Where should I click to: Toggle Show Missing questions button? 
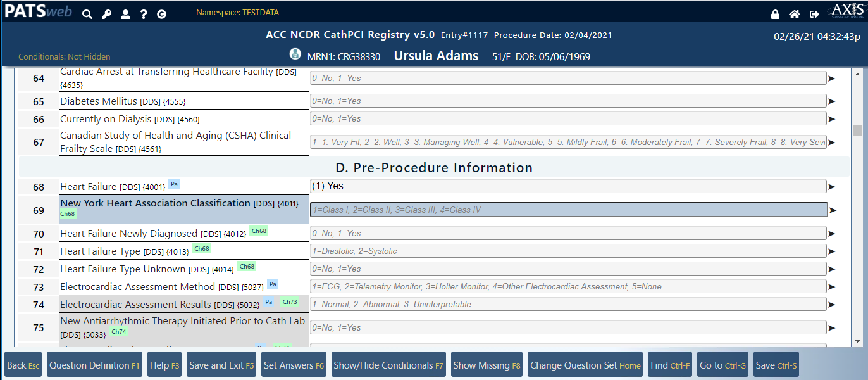click(x=487, y=365)
